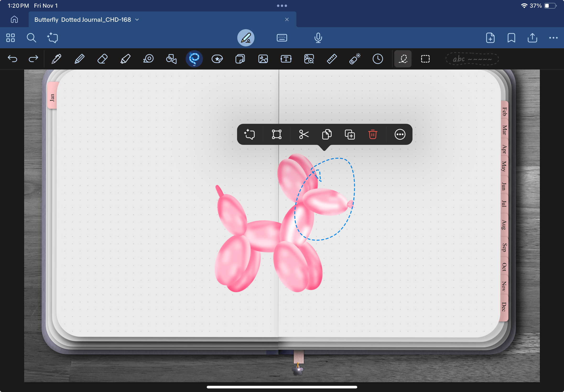The height and width of the screenshot is (392, 564).
Task: Select the Text box tool
Action: pos(286,59)
